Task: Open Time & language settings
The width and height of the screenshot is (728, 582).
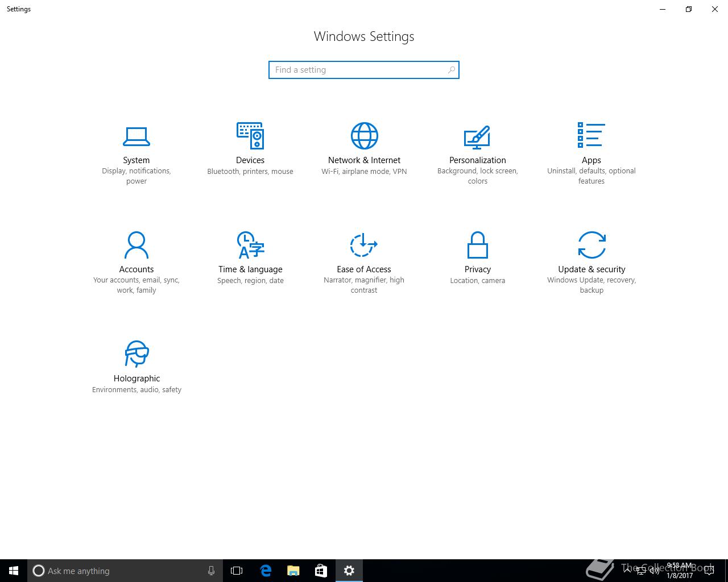Action: (x=250, y=258)
